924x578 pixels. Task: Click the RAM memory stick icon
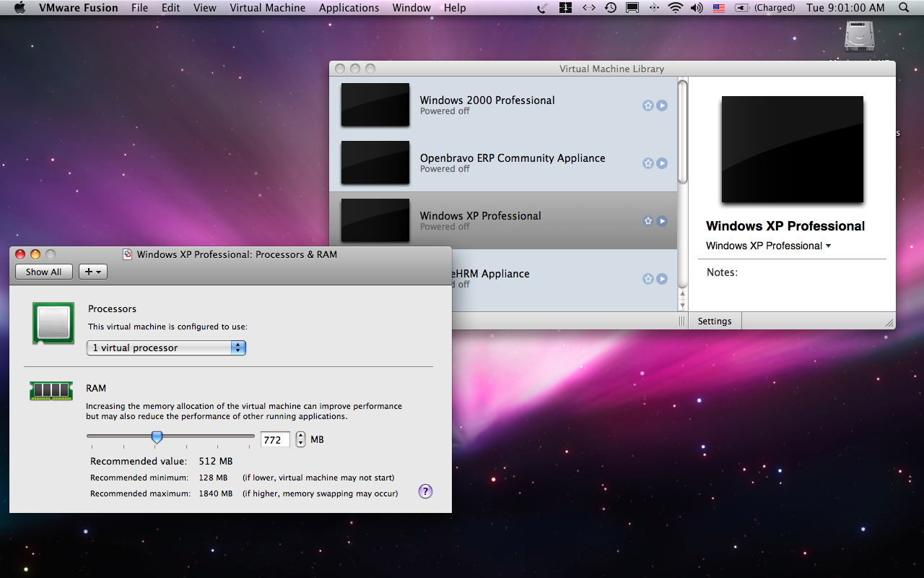[x=51, y=391]
